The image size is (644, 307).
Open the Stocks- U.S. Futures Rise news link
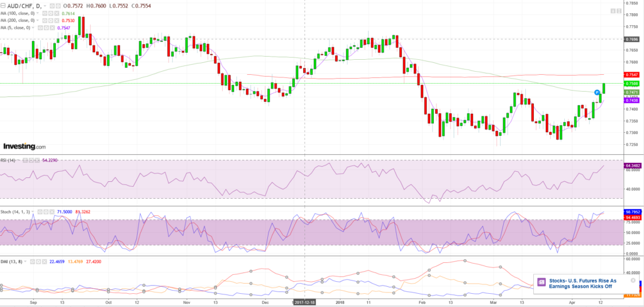click(582, 284)
